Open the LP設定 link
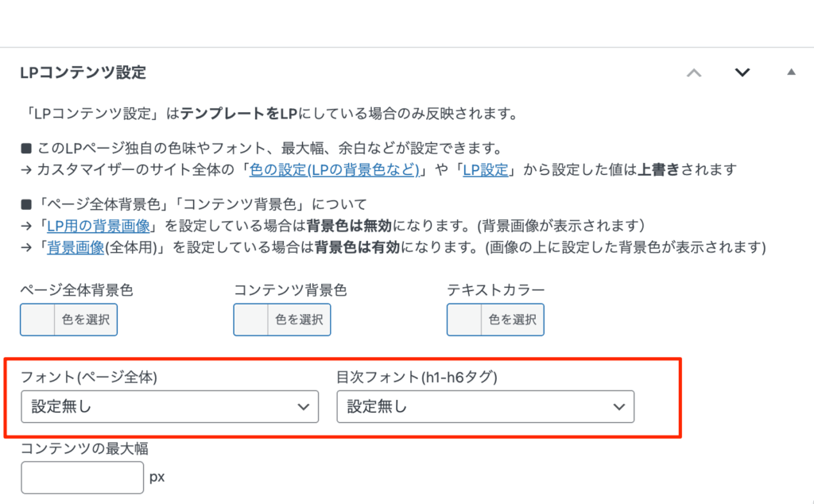The image size is (814, 504). (x=485, y=169)
